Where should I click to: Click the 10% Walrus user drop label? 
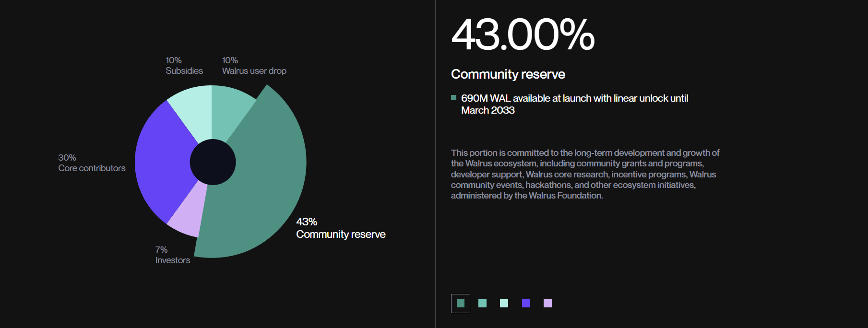tap(254, 66)
